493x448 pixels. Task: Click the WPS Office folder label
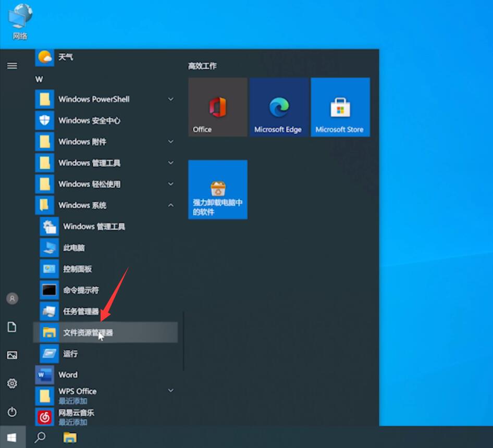pyautogui.click(x=78, y=391)
